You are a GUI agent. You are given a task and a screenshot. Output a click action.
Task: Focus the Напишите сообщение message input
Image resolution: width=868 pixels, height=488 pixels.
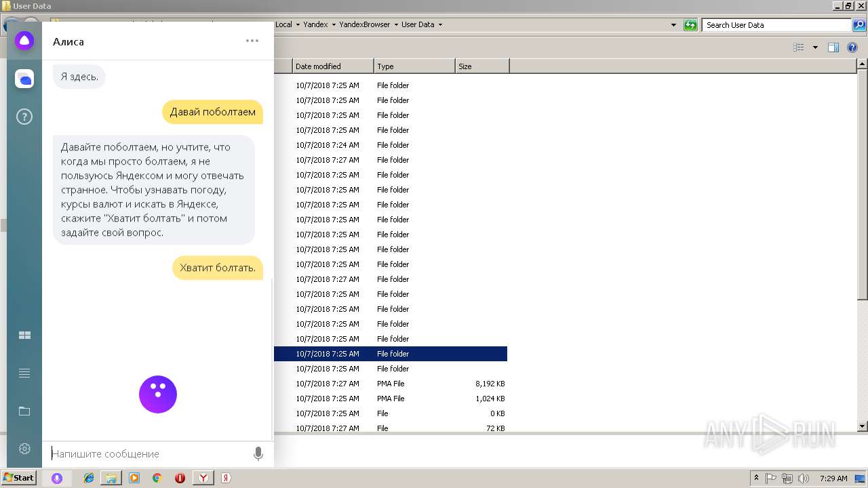(149, 454)
